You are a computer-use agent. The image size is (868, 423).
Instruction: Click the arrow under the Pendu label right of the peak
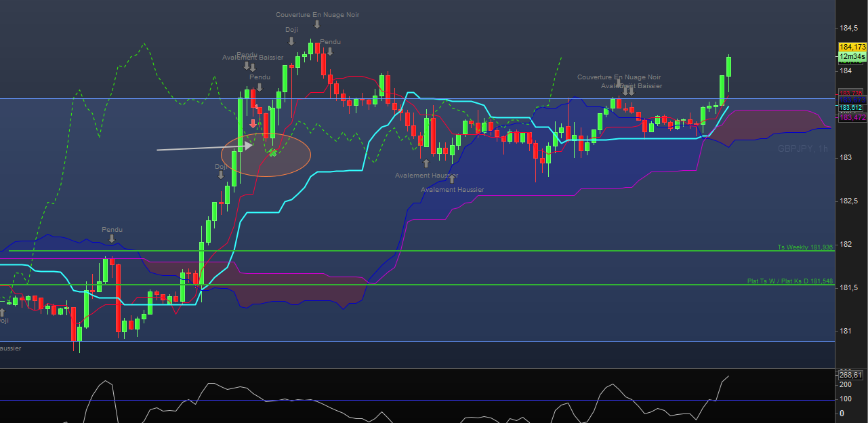coord(330,52)
